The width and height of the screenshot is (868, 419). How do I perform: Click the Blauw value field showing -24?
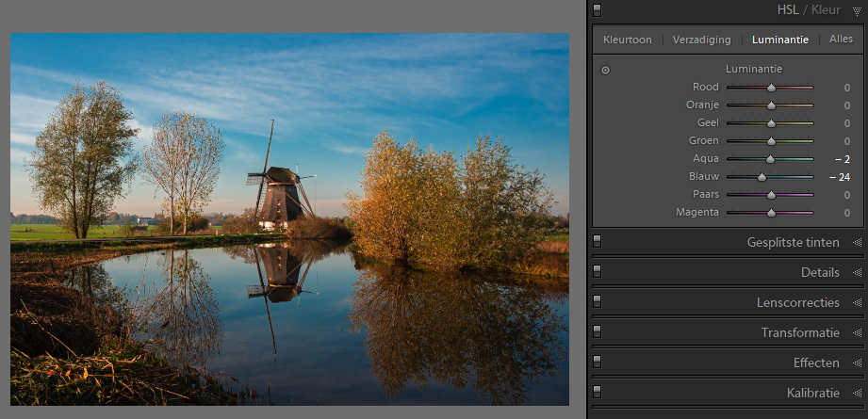tap(840, 177)
